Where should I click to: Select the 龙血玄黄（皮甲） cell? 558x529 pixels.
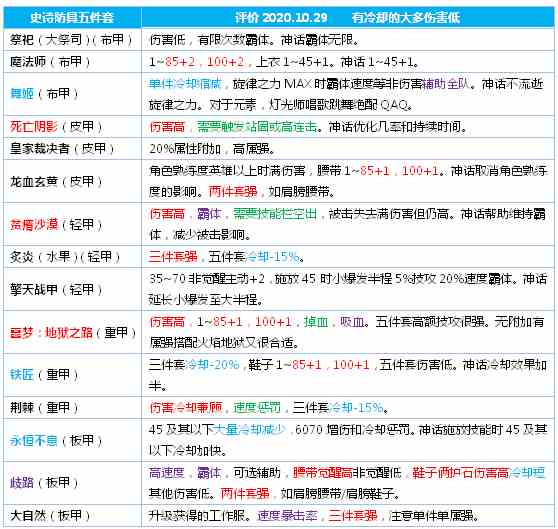pyautogui.click(x=72, y=181)
